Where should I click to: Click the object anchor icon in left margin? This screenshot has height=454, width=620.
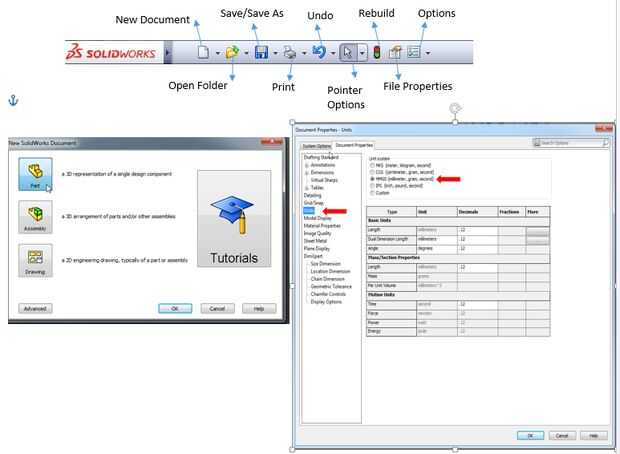[x=13, y=100]
